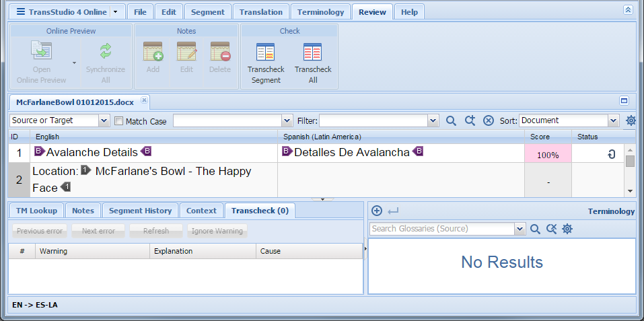Click the Synchronize All icon
Viewport: 644px width, 321px height.
[x=106, y=51]
